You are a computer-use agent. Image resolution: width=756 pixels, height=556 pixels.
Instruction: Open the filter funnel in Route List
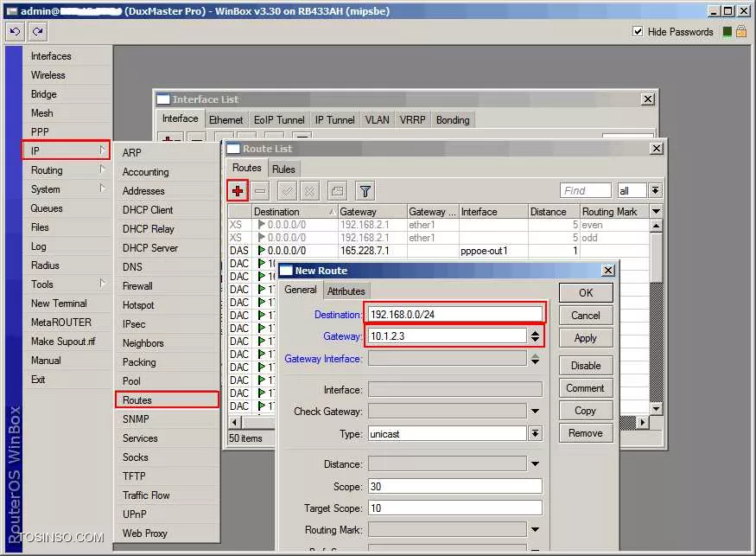click(x=365, y=191)
